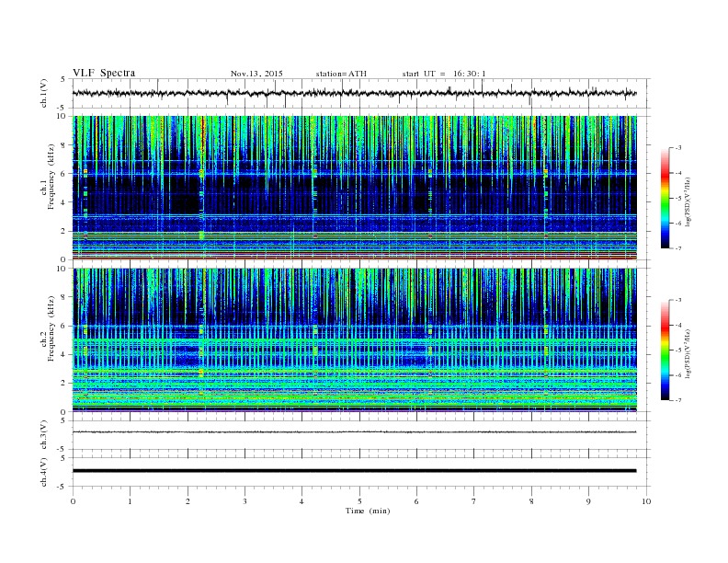
Task: Click the time axis tick label "9"
Action: pyautogui.click(x=588, y=501)
